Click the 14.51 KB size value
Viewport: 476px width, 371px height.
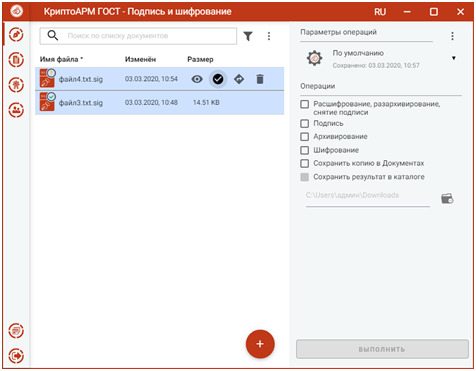(206, 102)
